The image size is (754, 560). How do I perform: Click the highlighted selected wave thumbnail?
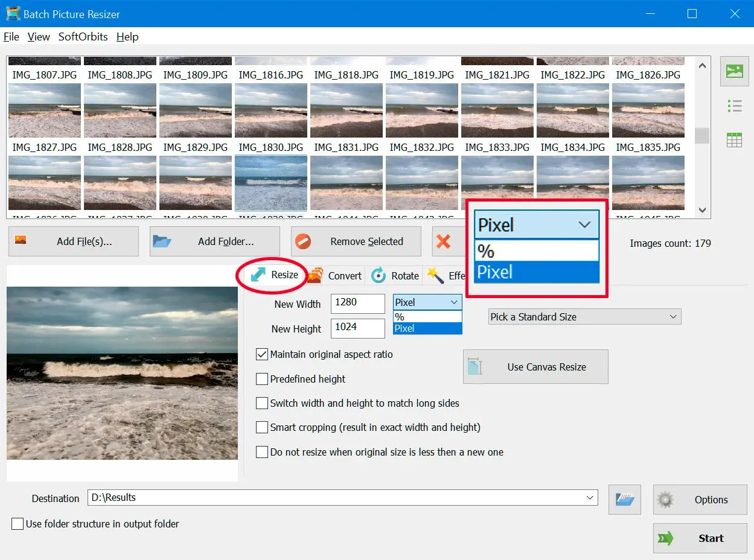click(271, 183)
